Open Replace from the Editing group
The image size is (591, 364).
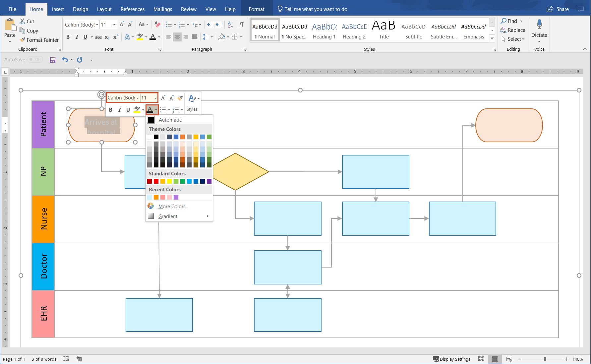[513, 30]
